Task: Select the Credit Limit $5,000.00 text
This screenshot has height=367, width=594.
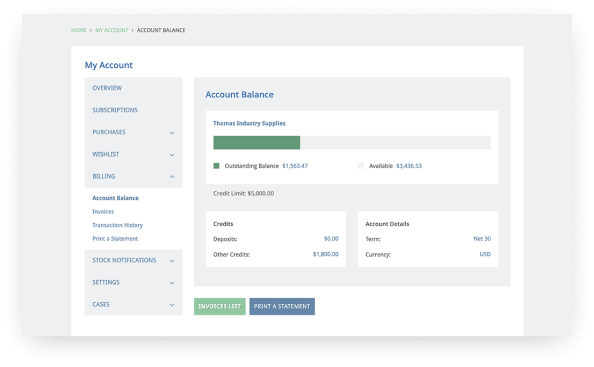Action: (x=244, y=194)
